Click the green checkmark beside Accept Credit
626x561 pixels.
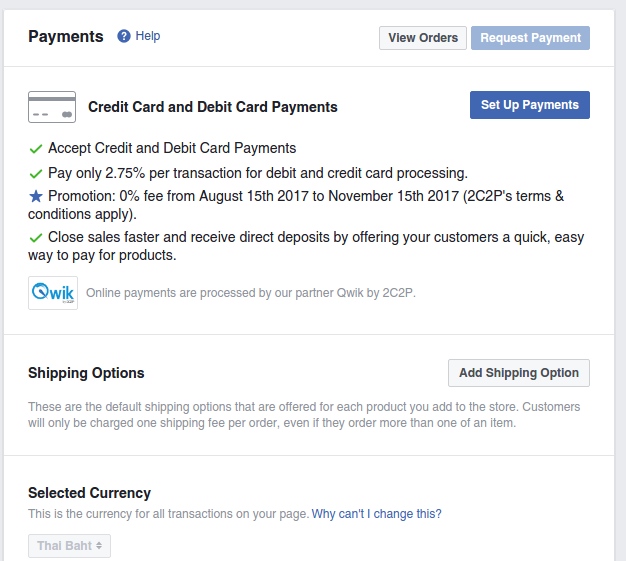pos(36,149)
